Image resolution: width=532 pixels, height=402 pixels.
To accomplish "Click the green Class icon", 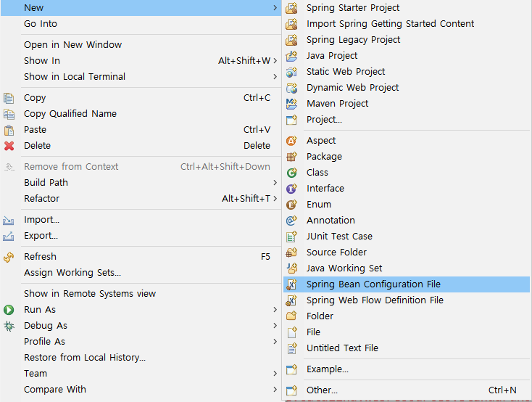I will click(291, 173).
